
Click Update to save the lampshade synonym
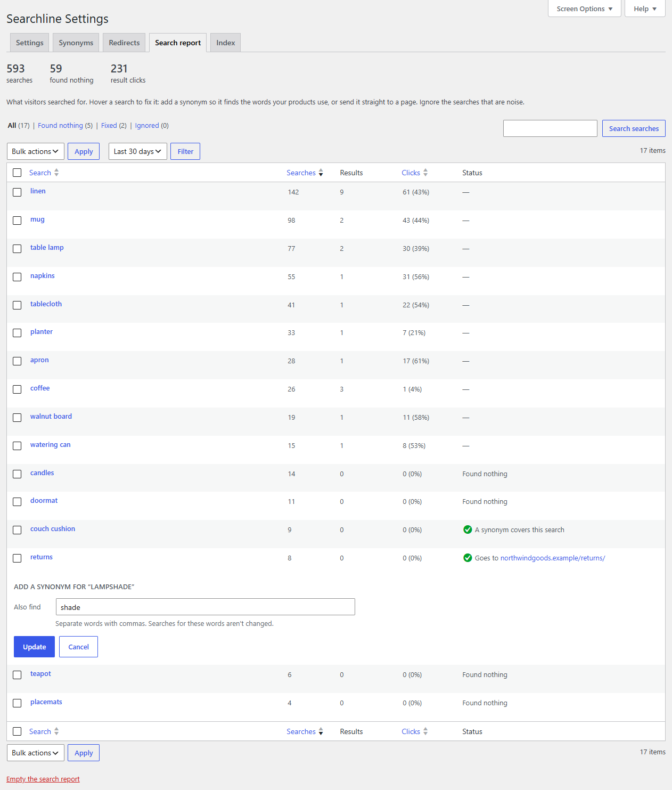pos(34,647)
